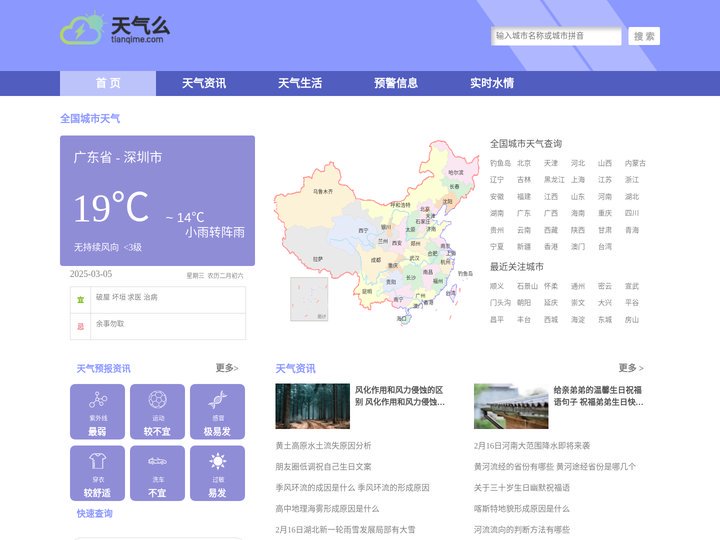This screenshot has height=540, width=720.
Task: Open the 给亲弟弟的温馨生日祝福语句子 article title
Action: 598,396
